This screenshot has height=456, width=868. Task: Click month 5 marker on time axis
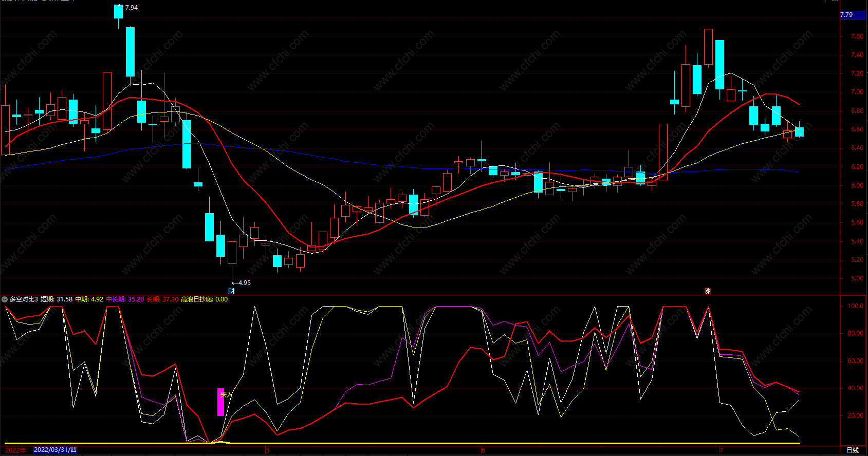point(267,450)
